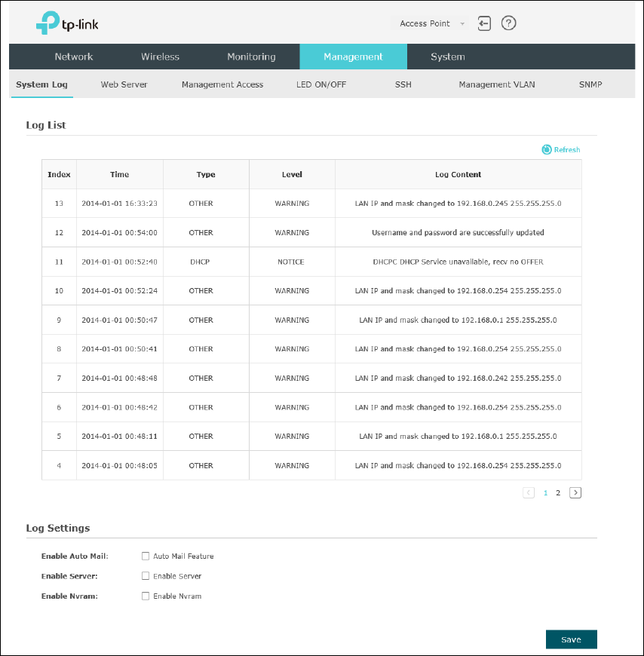
Task: Click the tp-link logo
Action: (x=67, y=23)
